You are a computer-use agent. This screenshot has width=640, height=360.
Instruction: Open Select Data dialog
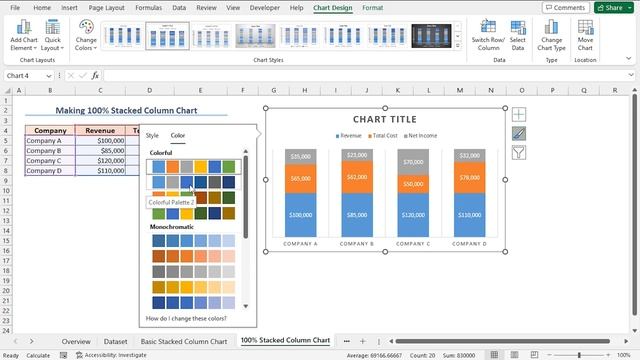pos(518,36)
